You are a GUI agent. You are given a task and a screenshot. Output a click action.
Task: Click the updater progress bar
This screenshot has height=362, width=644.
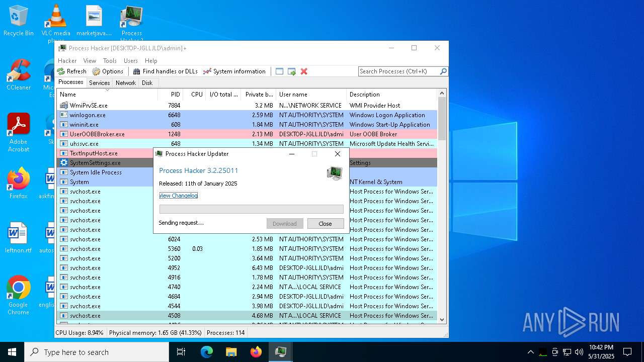[252, 209]
